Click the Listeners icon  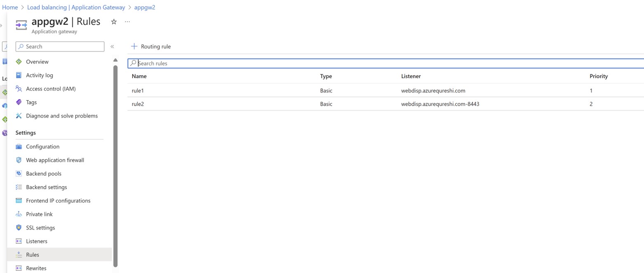(x=19, y=241)
